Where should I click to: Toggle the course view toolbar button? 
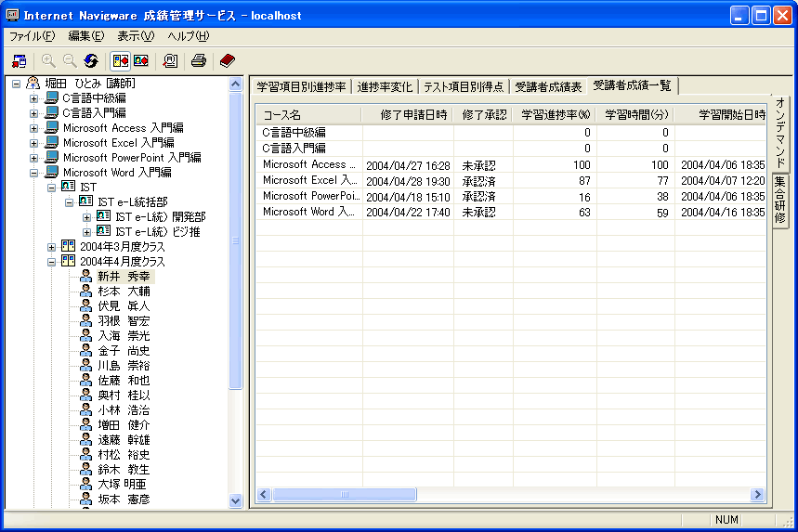[x=121, y=61]
